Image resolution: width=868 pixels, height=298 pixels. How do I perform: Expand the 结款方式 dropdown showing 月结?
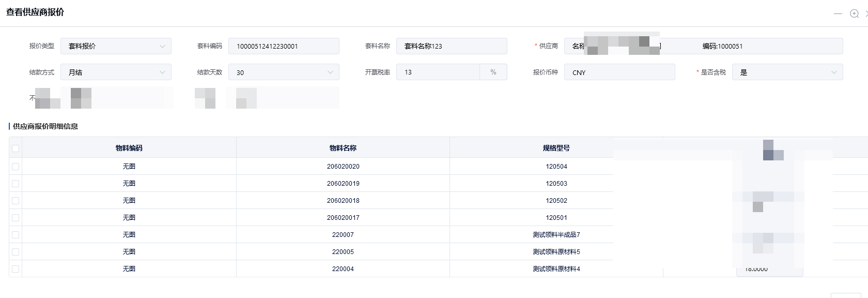116,72
